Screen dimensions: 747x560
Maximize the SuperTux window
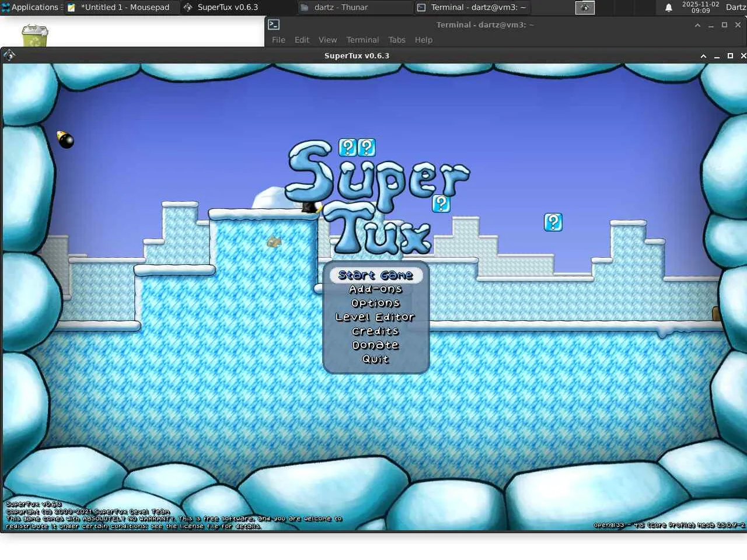(x=730, y=56)
